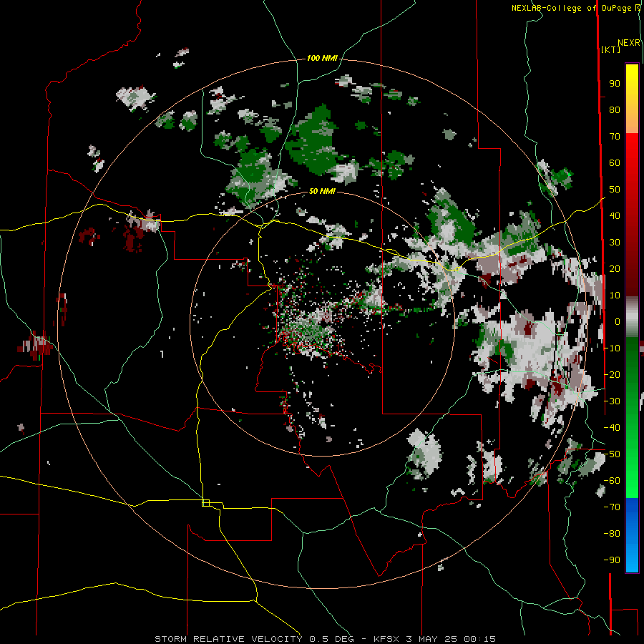The height and width of the screenshot is (644, 644).
Task: Click the -20 value on the color scale
Action: tap(612, 374)
